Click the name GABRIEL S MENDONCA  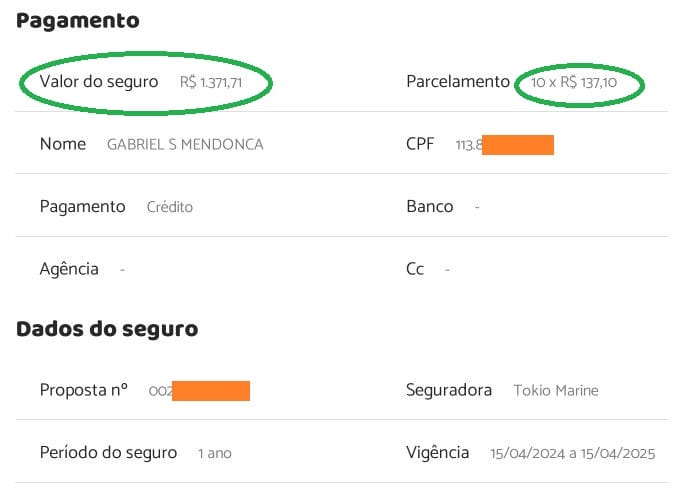pos(185,145)
